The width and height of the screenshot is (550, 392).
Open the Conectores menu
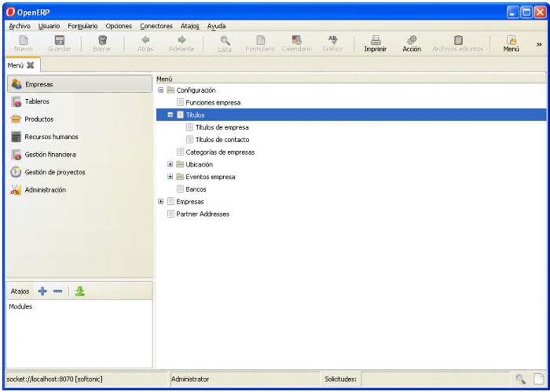[x=156, y=26]
